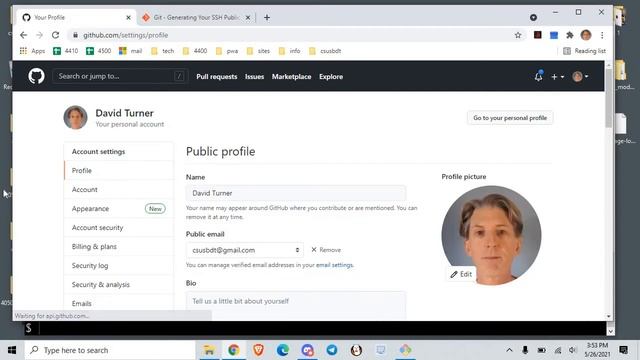Open the Windows Start menu

click(x=12, y=350)
